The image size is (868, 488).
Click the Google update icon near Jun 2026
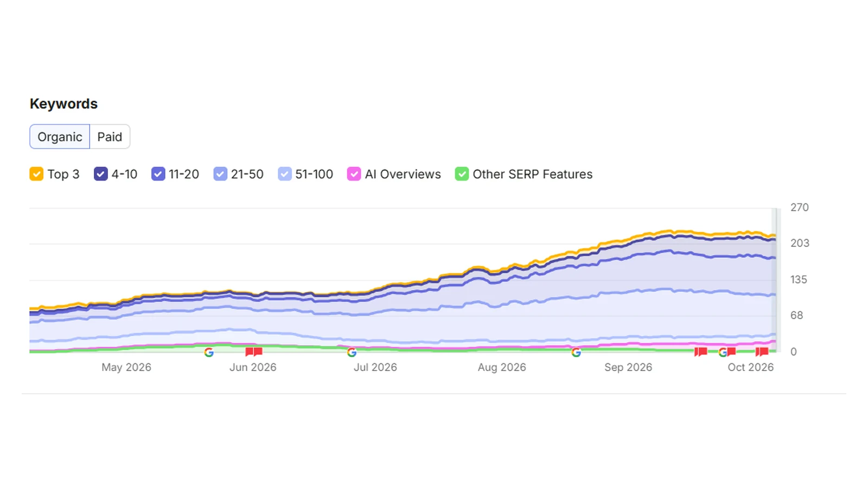coord(209,352)
